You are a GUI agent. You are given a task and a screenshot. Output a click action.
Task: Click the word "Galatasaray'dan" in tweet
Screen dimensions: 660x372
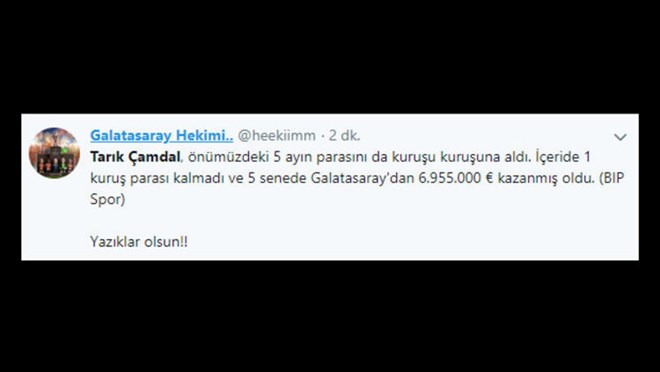[x=362, y=178]
